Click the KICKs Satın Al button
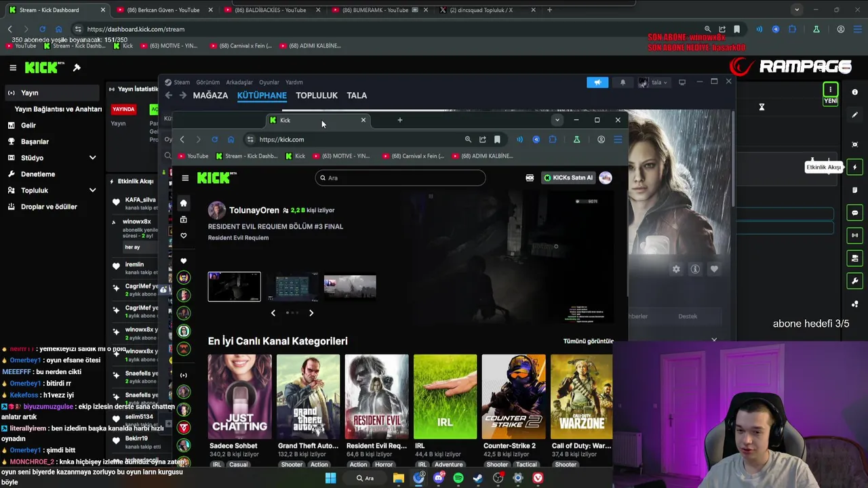868x488 pixels. (x=568, y=178)
